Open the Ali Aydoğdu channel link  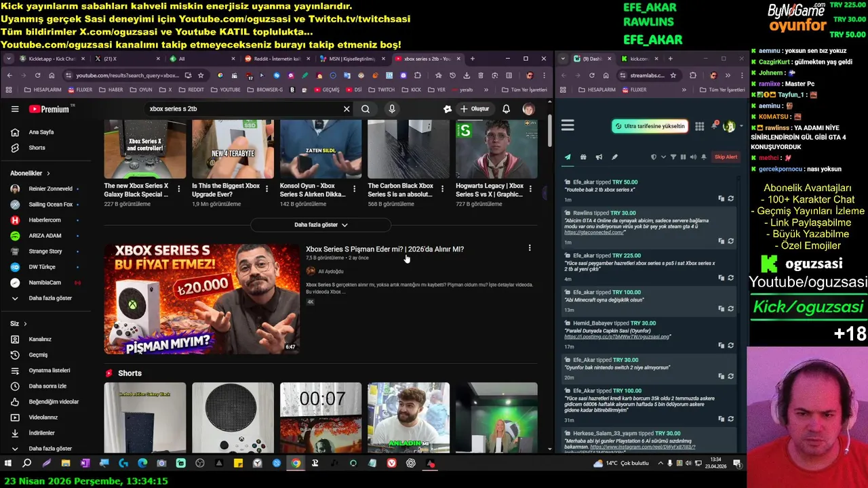pyautogui.click(x=331, y=272)
